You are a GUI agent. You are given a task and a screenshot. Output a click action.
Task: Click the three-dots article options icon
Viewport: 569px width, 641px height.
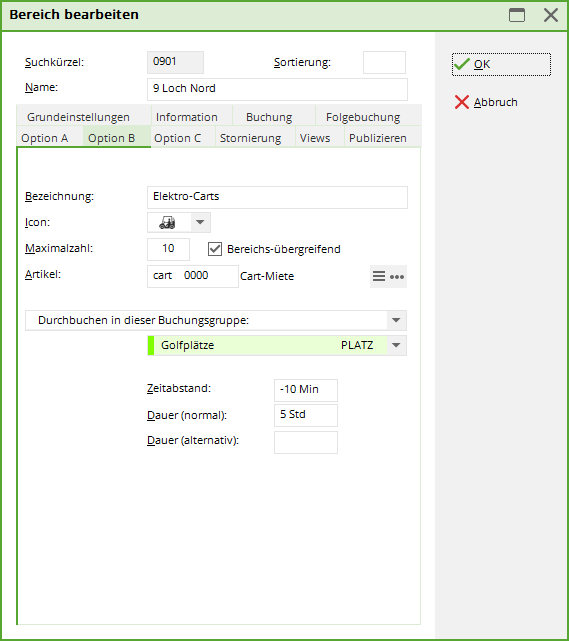[x=397, y=277]
